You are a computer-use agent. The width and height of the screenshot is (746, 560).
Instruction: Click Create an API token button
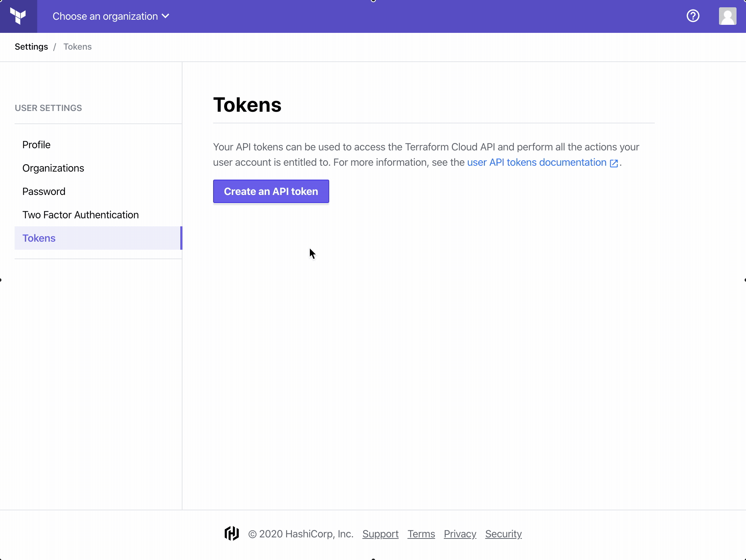(271, 191)
